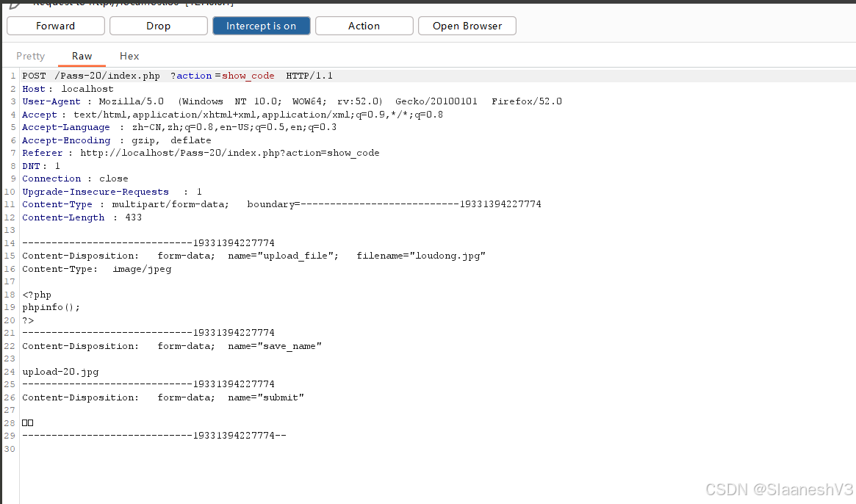Click the multipart/form-data Content-Type header on line 11
856x504 pixels.
[x=281, y=204]
